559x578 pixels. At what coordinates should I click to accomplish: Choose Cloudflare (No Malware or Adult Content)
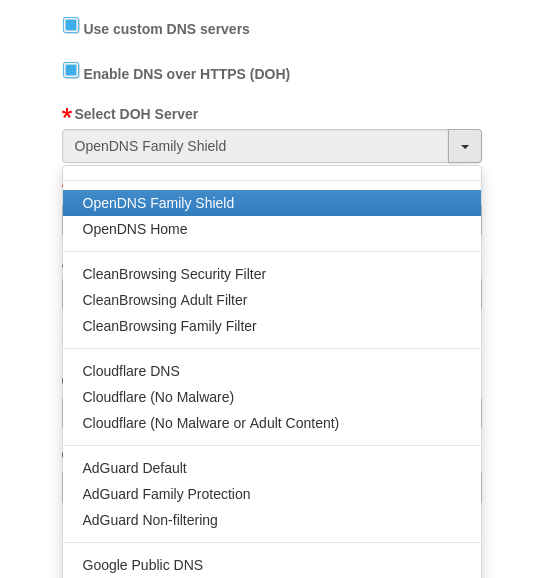click(272, 423)
